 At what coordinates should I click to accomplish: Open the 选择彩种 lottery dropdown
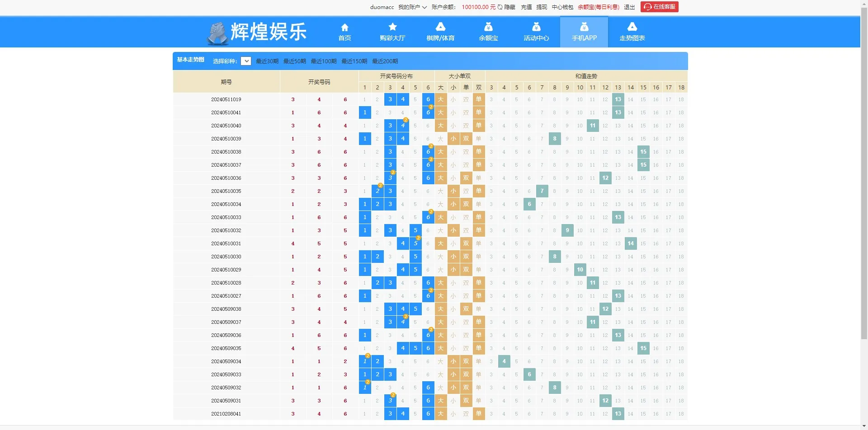point(246,61)
